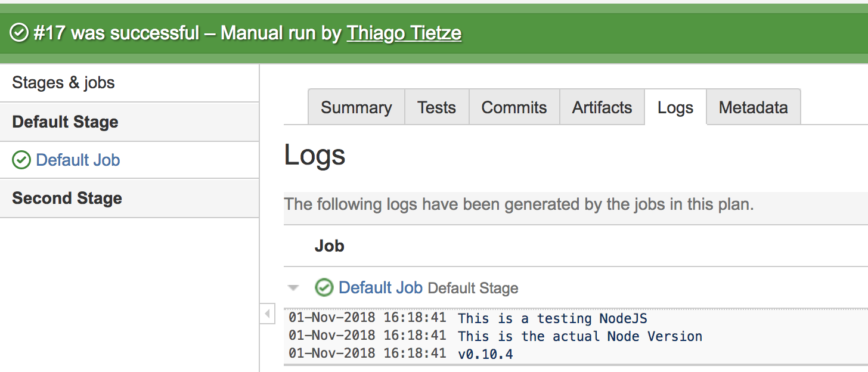View the Artifacts tab
The height and width of the screenshot is (372, 868).
602,107
